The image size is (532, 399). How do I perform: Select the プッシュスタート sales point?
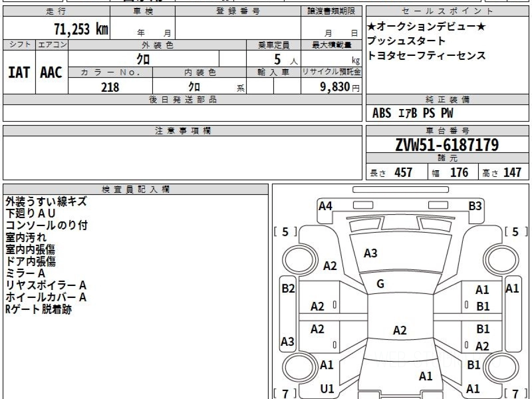(406, 41)
